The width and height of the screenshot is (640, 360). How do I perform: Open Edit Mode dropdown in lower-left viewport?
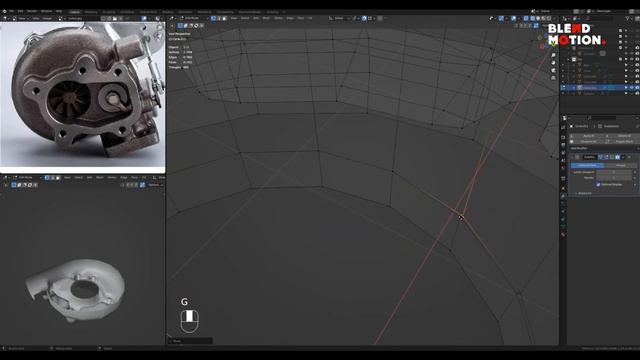tap(27, 178)
